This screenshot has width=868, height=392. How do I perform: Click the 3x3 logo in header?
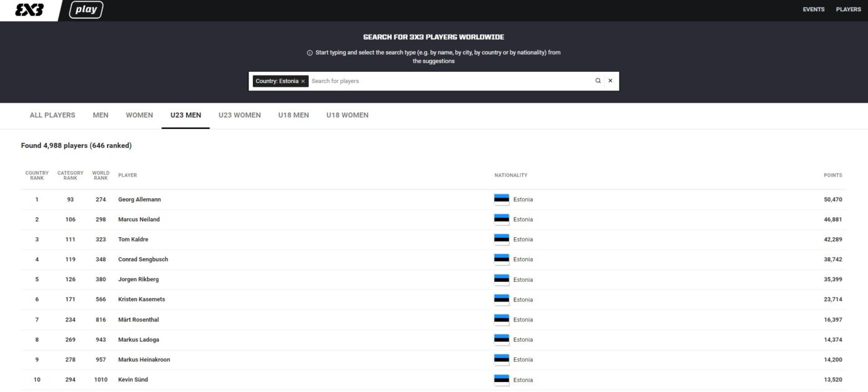click(29, 10)
